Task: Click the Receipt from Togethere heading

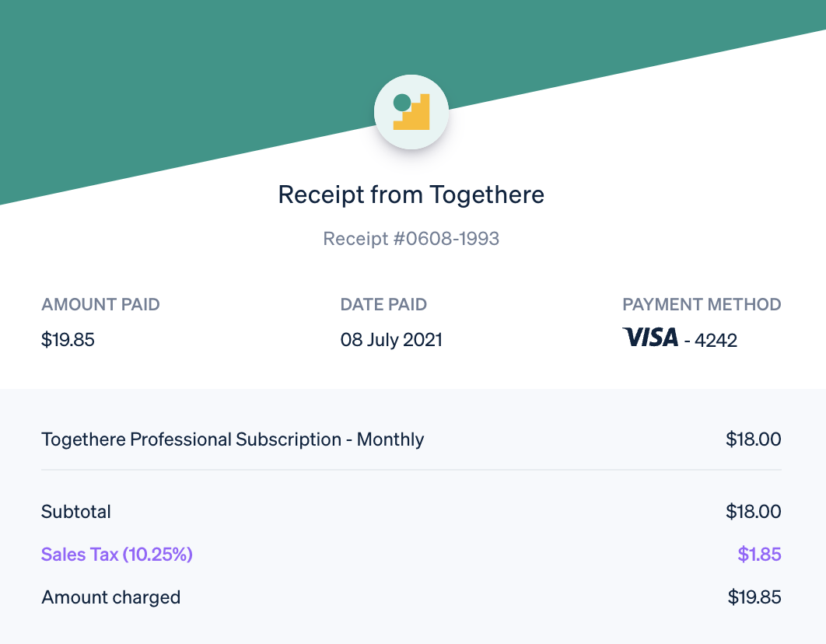Action: pyautogui.click(x=411, y=194)
